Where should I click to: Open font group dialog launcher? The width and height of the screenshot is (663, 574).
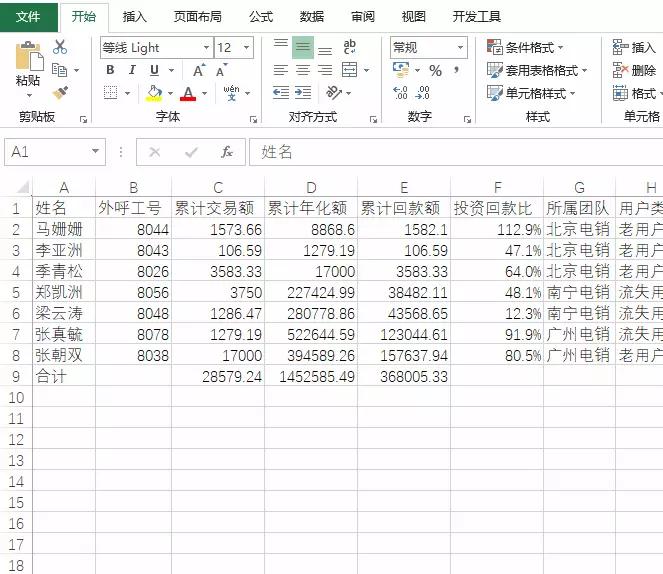click(253, 120)
